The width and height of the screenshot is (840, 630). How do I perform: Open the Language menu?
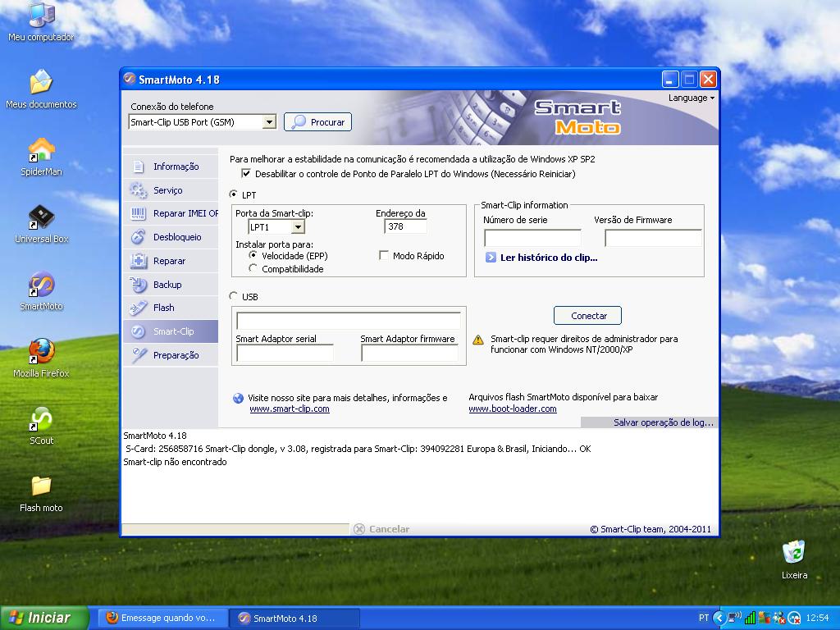[691, 98]
